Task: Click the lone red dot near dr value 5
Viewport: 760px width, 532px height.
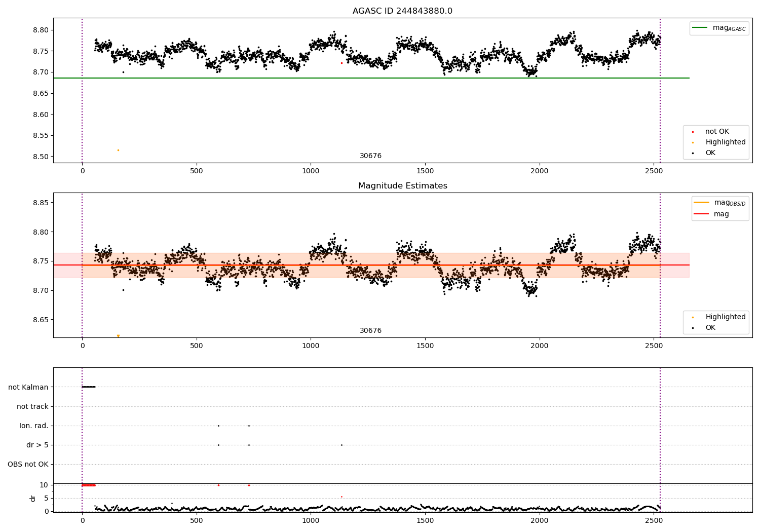Action: (x=341, y=497)
